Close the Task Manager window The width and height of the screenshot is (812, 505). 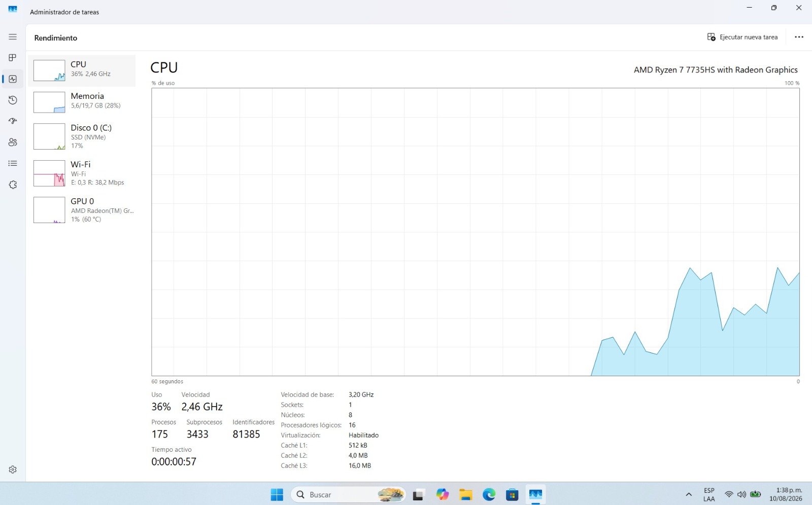click(799, 8)
